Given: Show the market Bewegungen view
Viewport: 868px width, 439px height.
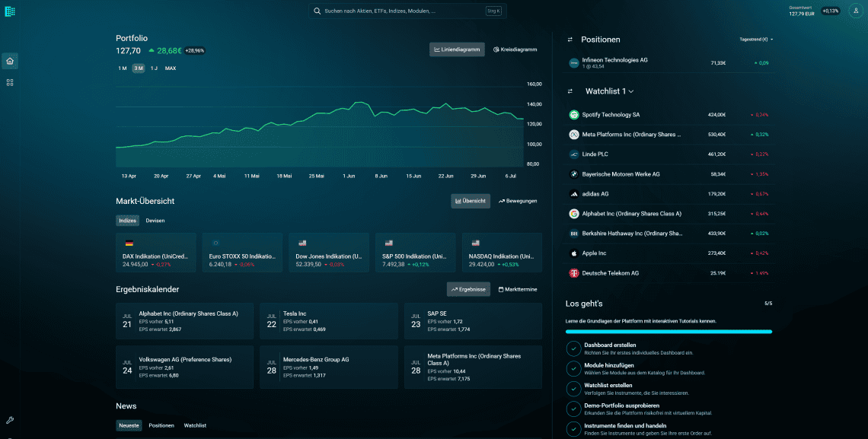Looking at the screenshot, I should [519, 202].
